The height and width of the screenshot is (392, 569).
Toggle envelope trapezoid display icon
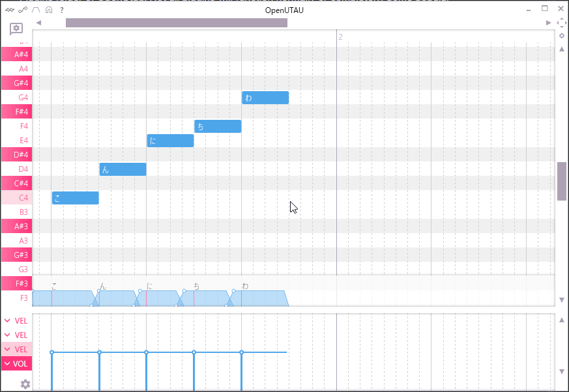click(x=36, y=10)
